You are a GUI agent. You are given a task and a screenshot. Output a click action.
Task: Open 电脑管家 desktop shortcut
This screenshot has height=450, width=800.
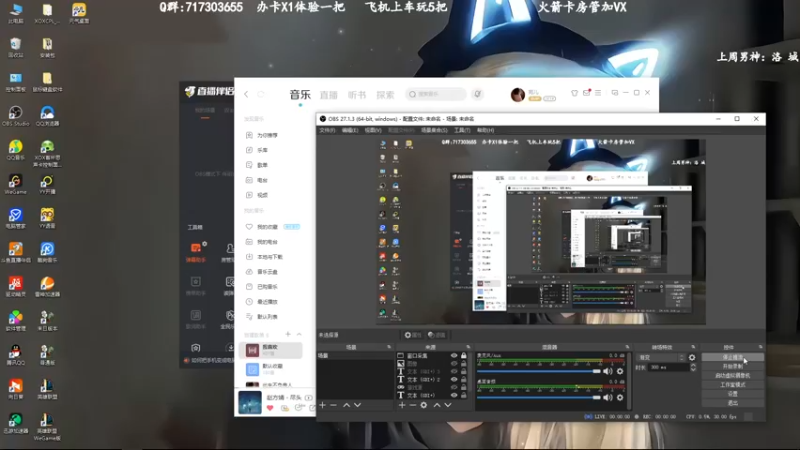15,218
